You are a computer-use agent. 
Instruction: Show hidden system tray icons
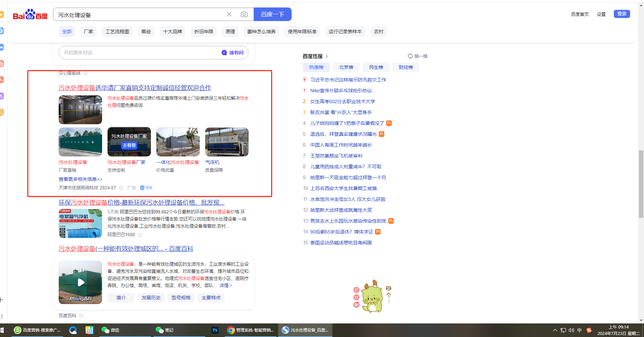[x=555, y=330]
